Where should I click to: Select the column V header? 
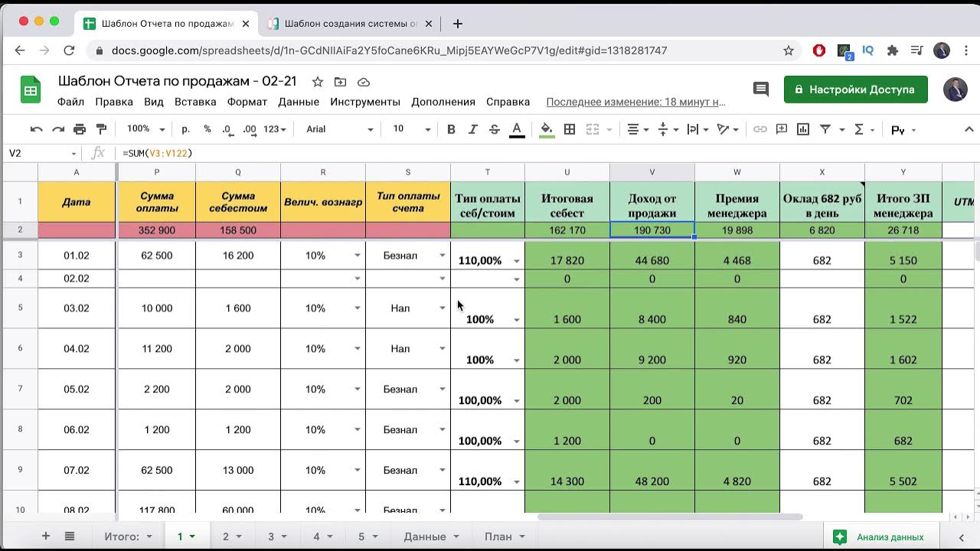point(652,172)
